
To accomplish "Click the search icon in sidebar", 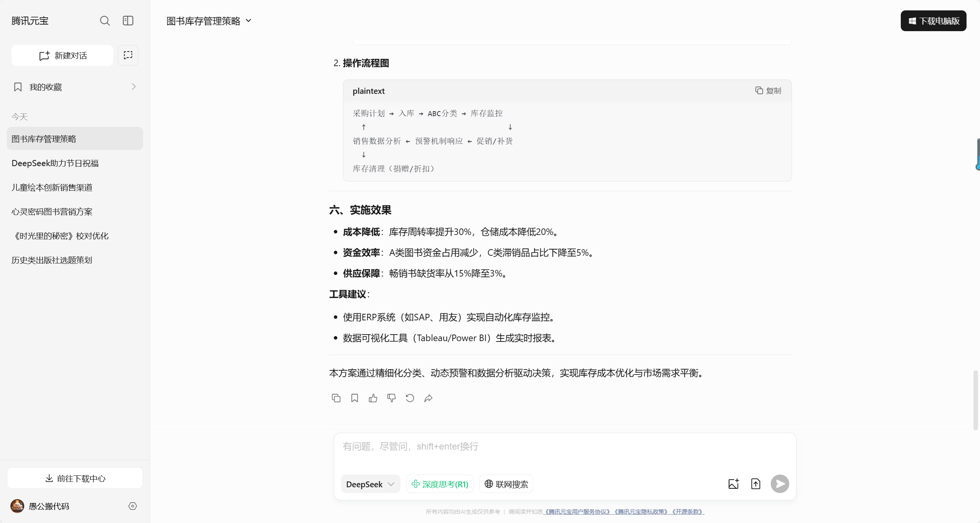I will point(105,21).
